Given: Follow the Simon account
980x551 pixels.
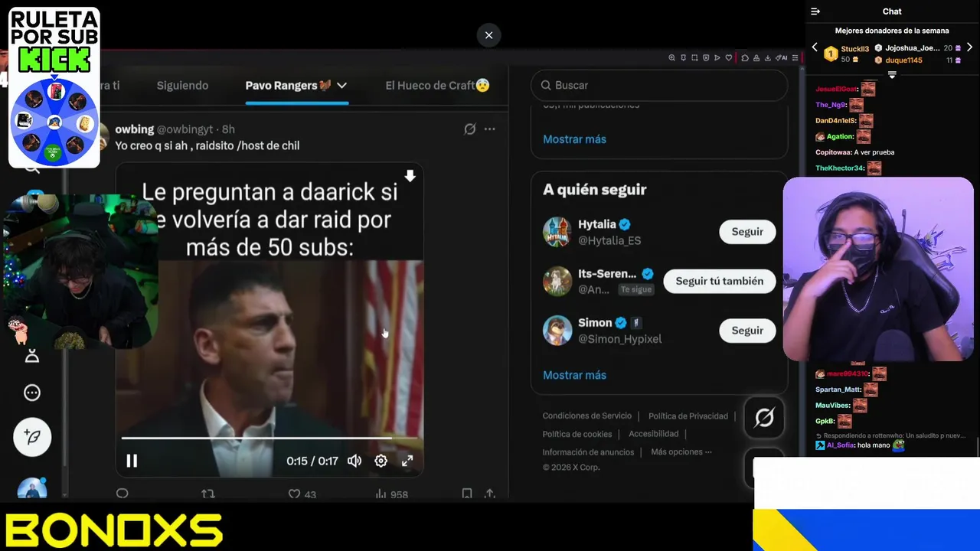Looking at the screenshot, I should [747, 331].
